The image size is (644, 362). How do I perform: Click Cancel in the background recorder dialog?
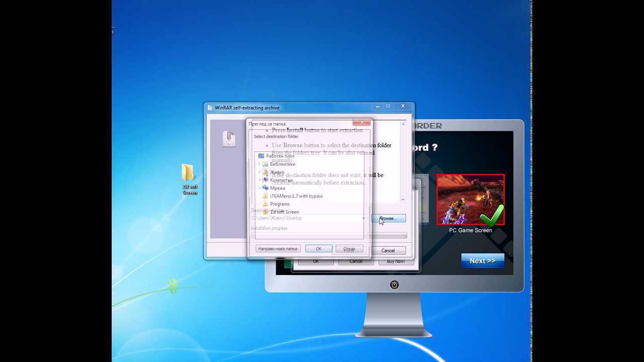tap(356, 261)
